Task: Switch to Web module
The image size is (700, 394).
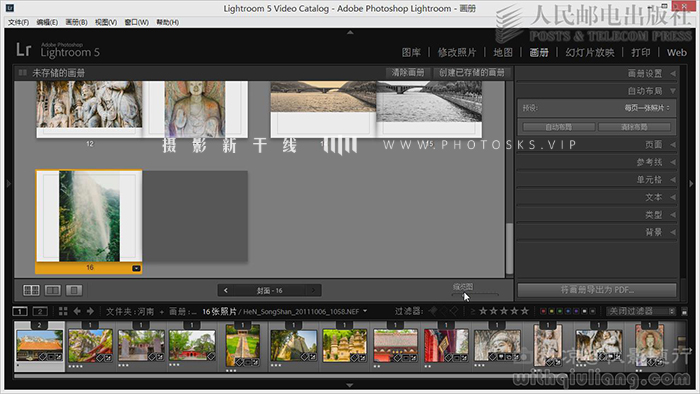Action: click(x=677, y=52)
